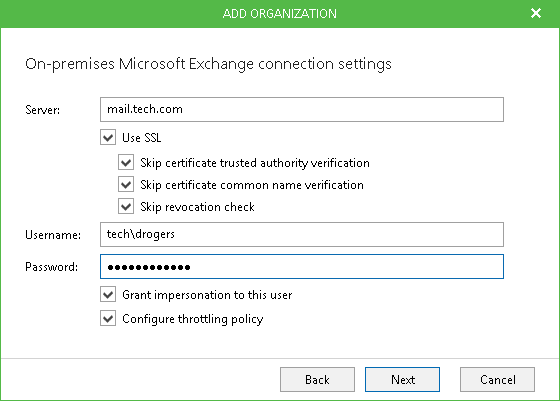Click the Username label text

[x=53, y=235]
